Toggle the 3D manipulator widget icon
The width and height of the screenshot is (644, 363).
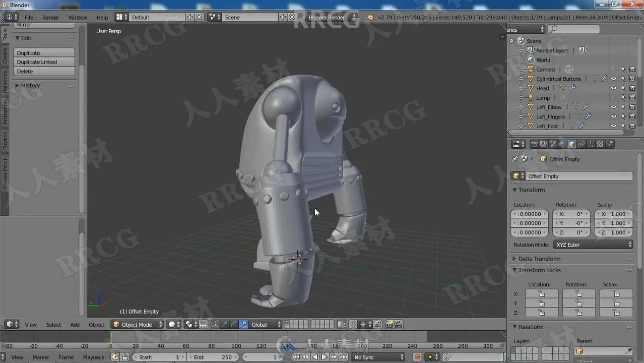click(215, 325)
